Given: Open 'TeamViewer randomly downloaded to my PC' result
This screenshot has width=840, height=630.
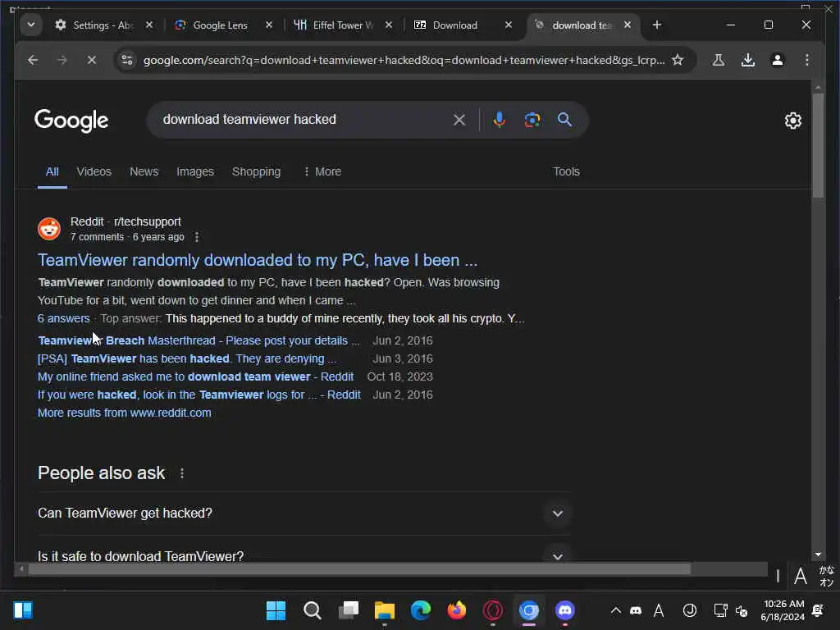Looking at the screenshot, I should 257,260.
